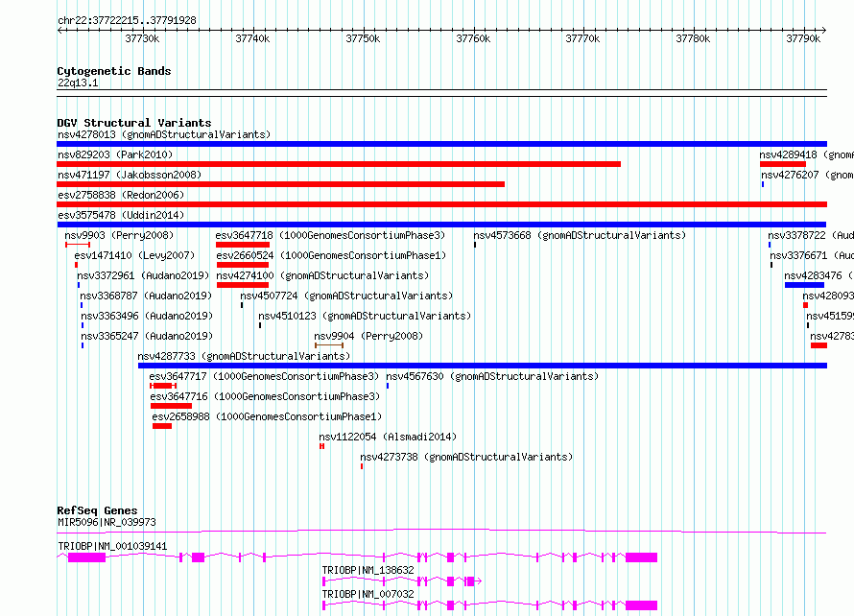Screen dimensions: 854x616
Task: Select the nsv9904 (Perry2008) label
Action: (368, 336)
